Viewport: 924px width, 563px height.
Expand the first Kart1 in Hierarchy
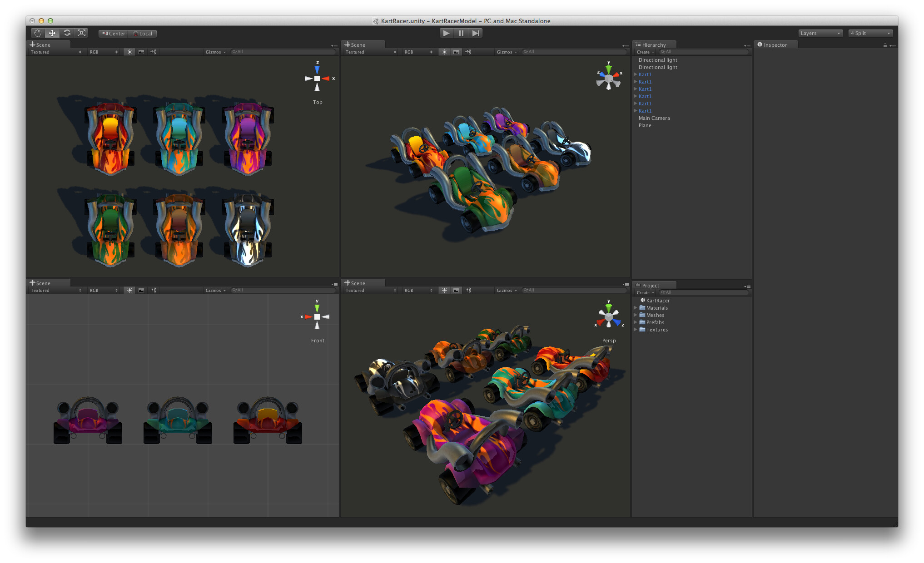pyautogui.click(x=636, y=74)
